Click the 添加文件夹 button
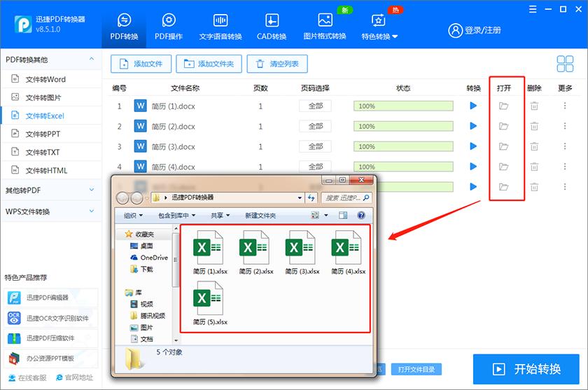This screenshot has height=390, width=588. pyautogui.click(x=209, y=64)
